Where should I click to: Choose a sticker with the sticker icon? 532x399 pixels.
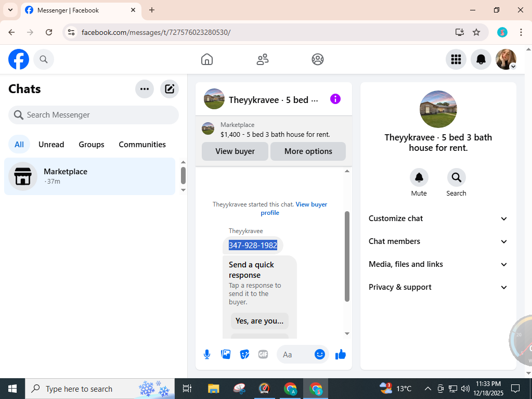pos(244,355)
